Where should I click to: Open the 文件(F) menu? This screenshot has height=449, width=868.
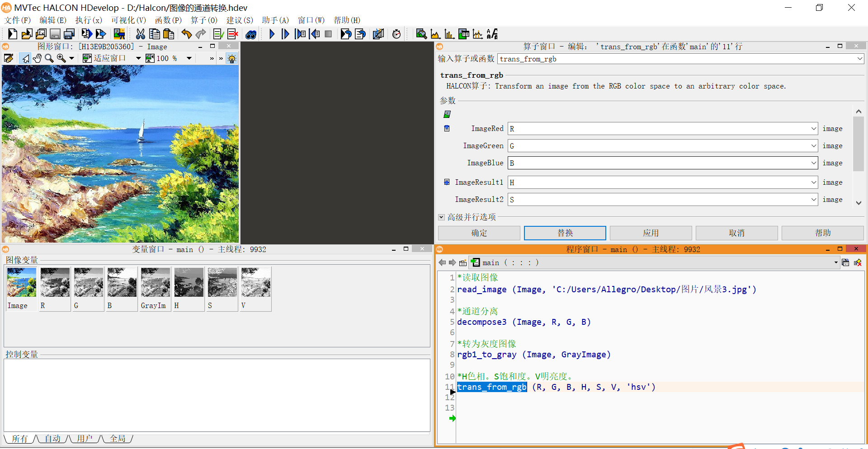tap(17, 20)
